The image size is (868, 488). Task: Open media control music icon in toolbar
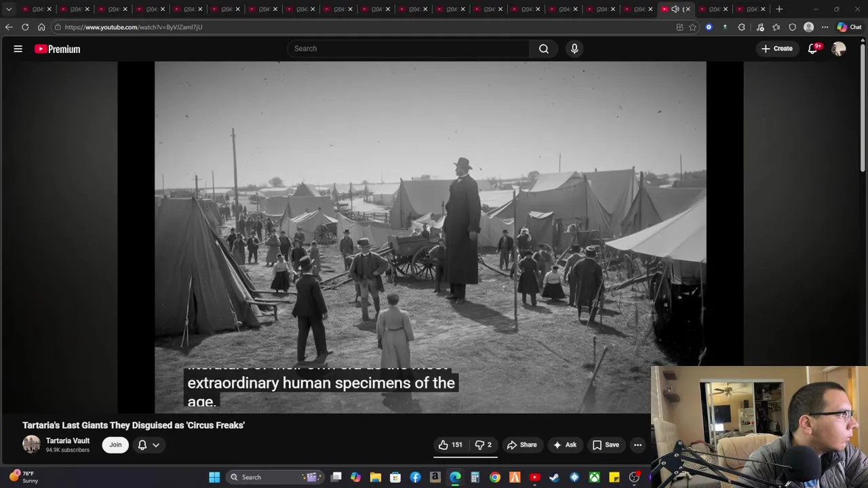click(x=760, y=27)
